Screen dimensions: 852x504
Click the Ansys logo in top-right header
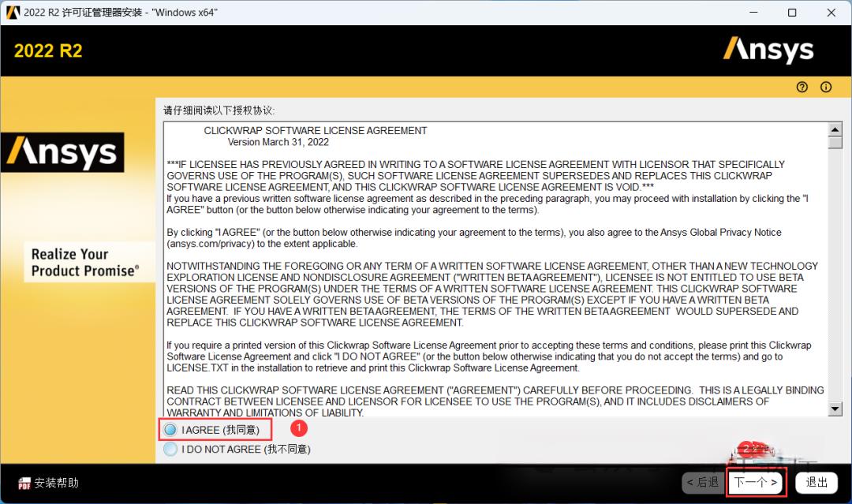click(x=768, y=50)
